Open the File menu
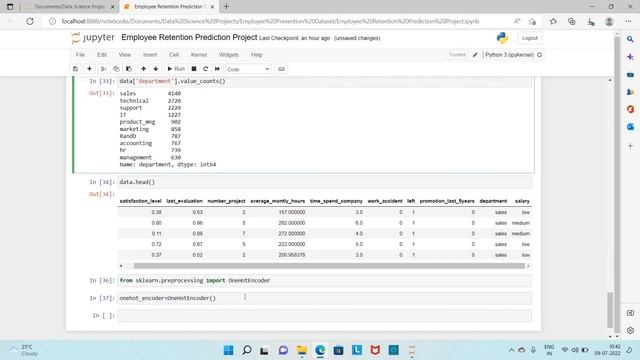This screenshot has height=360, width=640. [80, 55]
